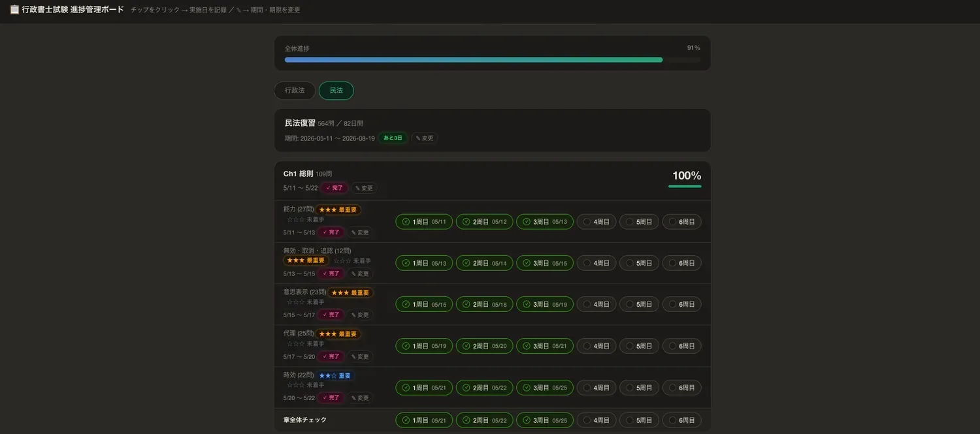The width and height of the screenshot is (980, 434).
Task: Mark 4周目 done for 章全体チェック
Action: tap(596, 420)
